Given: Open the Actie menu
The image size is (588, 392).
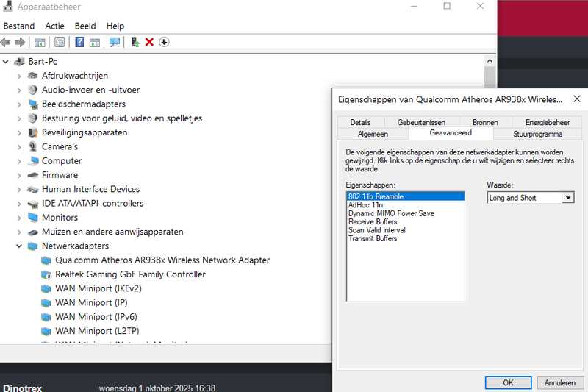Looking at the screenshot, I should coord(54,26).
